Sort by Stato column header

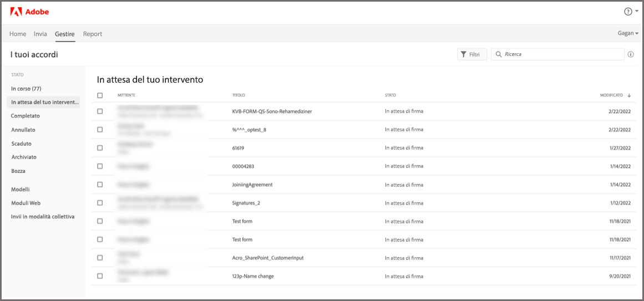(391, 95)
